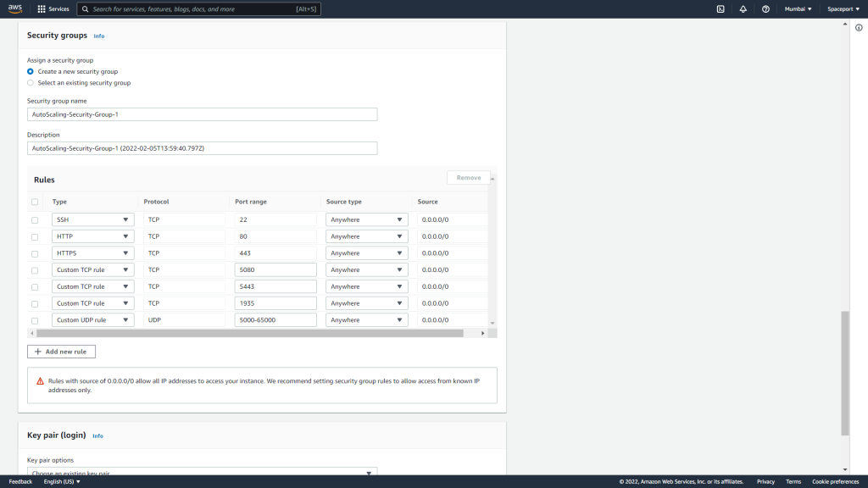868x488 pixels.
Task: Open Key pair Info link
Action: coord(98,436)
